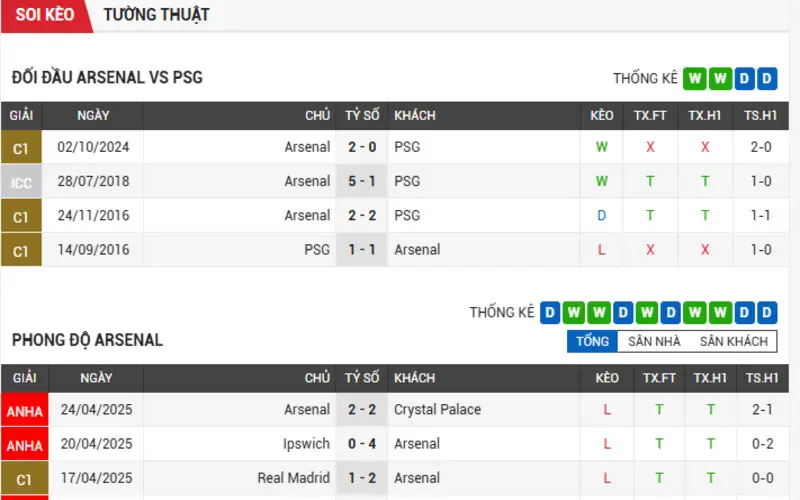Image resolution: width=800 pixels, height=500 pixels.
Task: Click C1 badge for Real Madrid match
Action: coord(24,478)
